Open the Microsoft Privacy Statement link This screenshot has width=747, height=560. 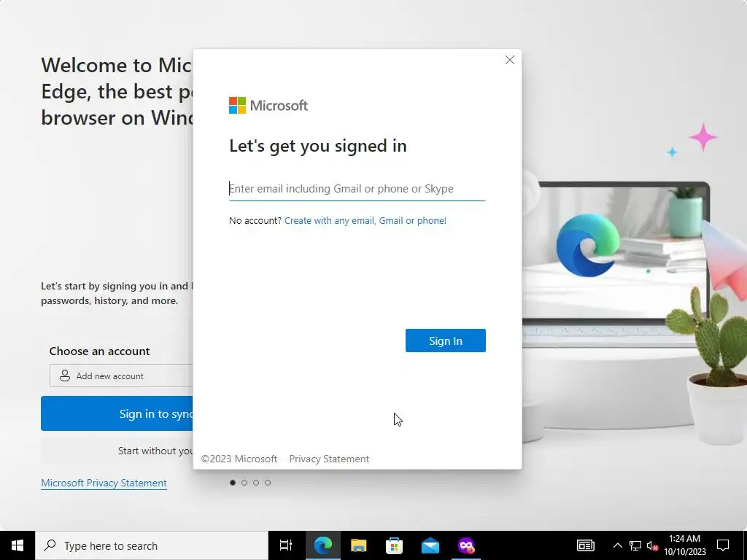pos(104,483)
